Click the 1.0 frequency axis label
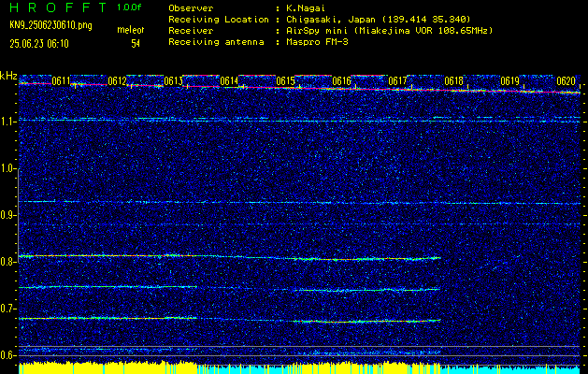Screen dimensions: 588x374 (8, 168)
